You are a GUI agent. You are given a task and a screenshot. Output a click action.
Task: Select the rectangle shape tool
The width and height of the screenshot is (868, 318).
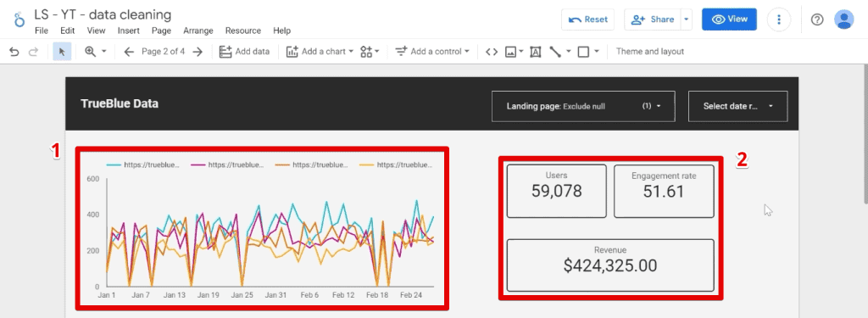583,52
